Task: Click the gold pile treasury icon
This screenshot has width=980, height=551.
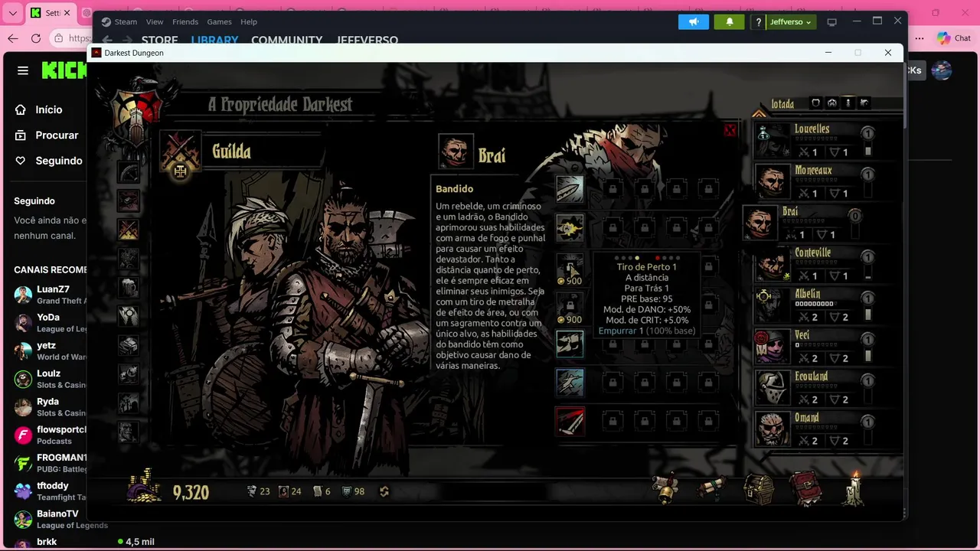Action: (144, 486)
